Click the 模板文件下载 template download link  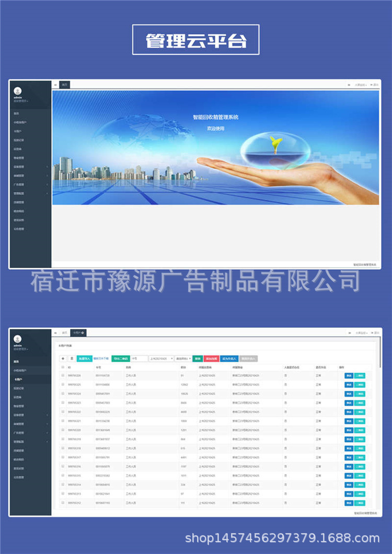coord(101,359)
